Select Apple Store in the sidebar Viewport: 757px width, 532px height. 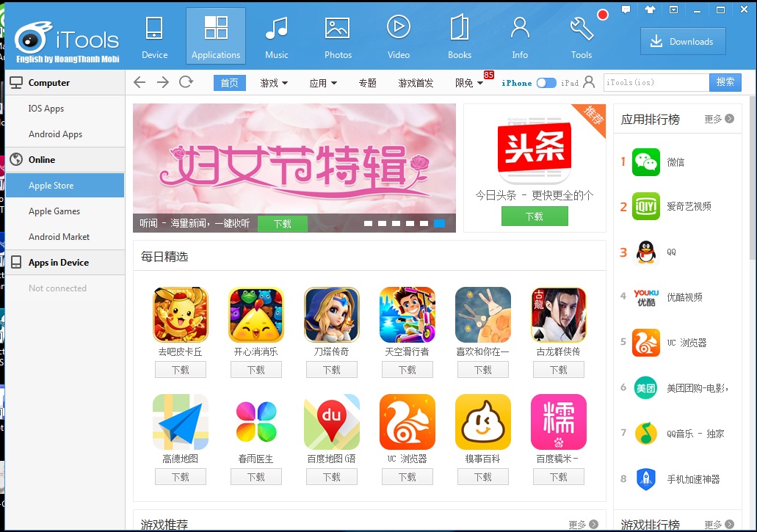(x=65, y=185)
